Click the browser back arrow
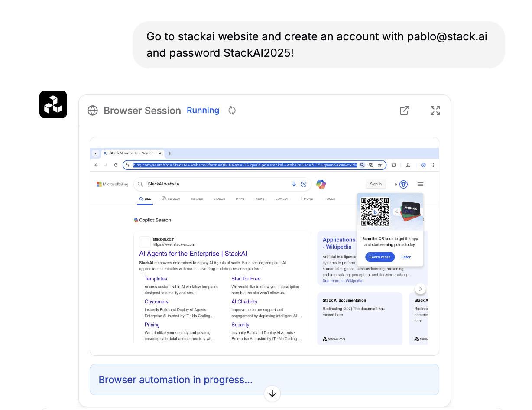This screenshot has height=410, width=532. click(96, 165)
